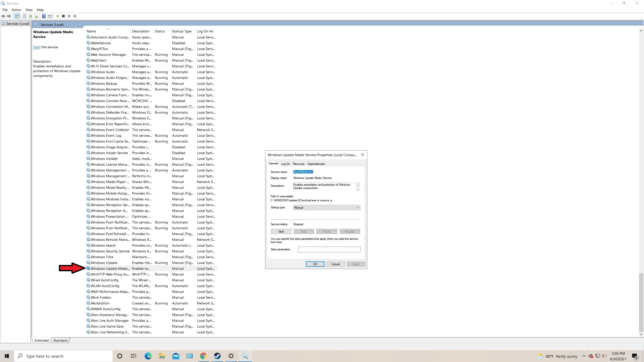Open the Properties toolbar icon
This screenshot has height=362, width=644.
(x=24, y=16)
